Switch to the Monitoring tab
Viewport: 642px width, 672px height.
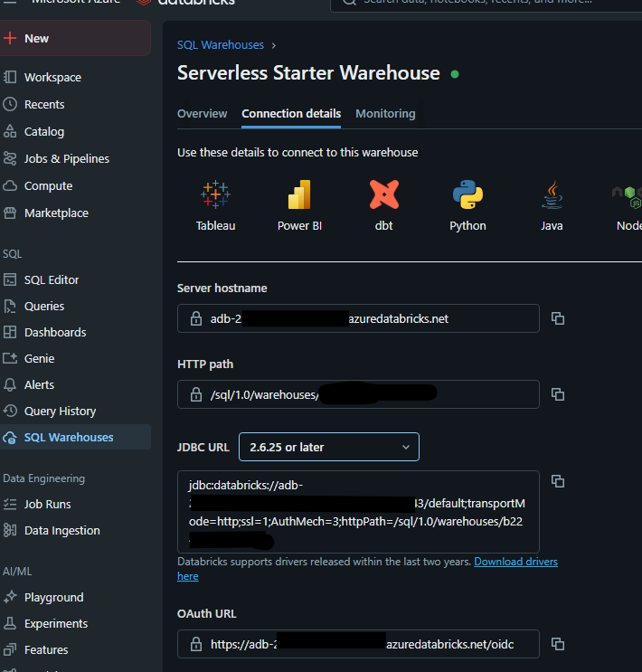click(x=385, y=114)
